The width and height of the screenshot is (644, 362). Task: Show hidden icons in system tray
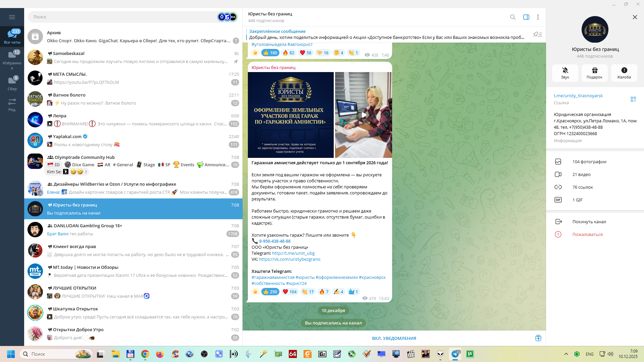click(x=566, y=354)
